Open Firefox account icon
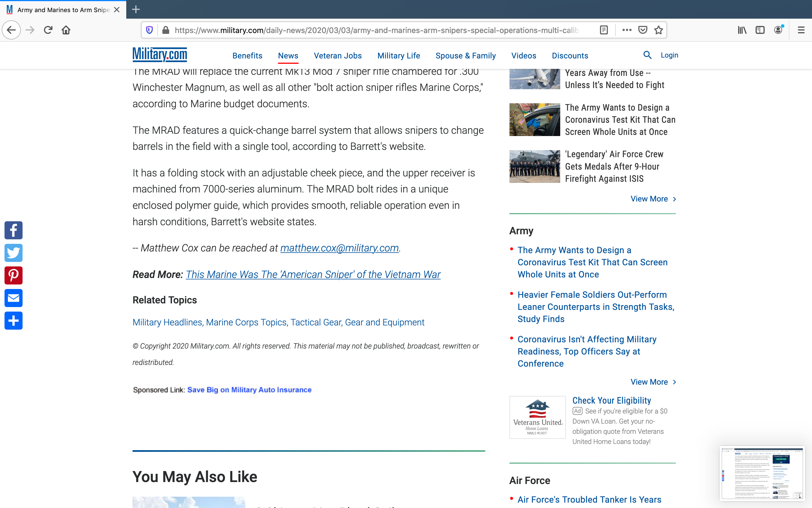 [x=778, y=30]
